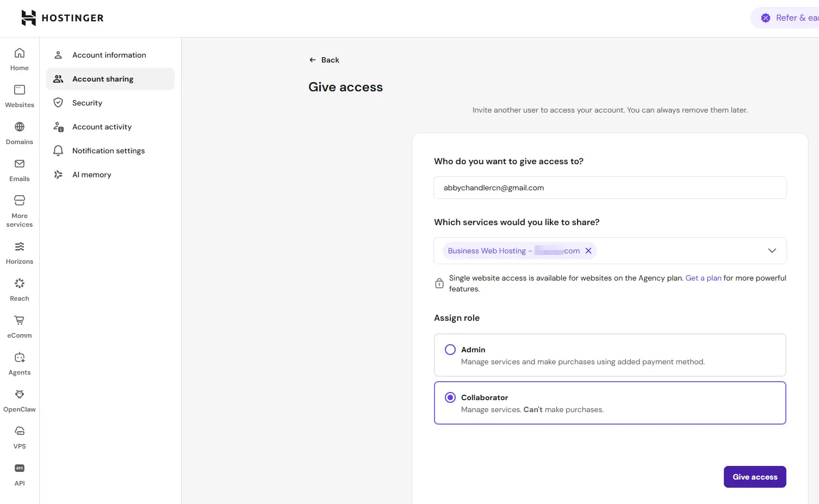Follow the Get a plan link

click(703, 278)
